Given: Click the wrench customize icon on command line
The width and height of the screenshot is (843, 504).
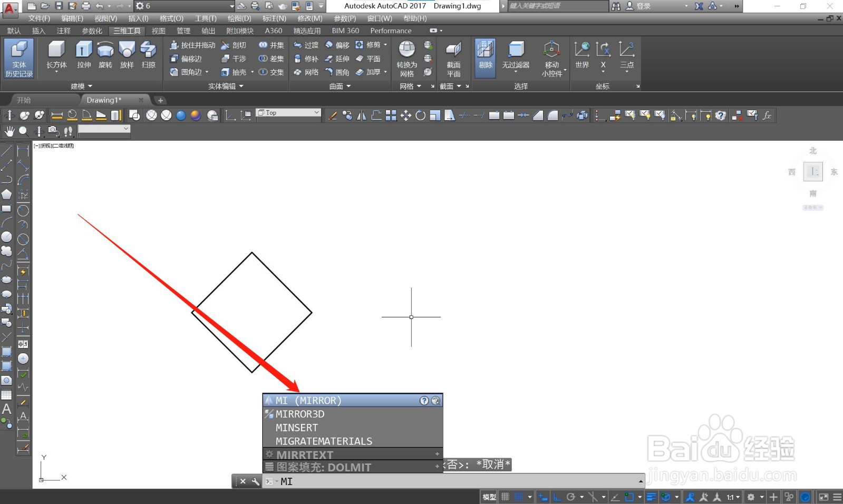Looking at the screenshot, I should tap(255, 481).
